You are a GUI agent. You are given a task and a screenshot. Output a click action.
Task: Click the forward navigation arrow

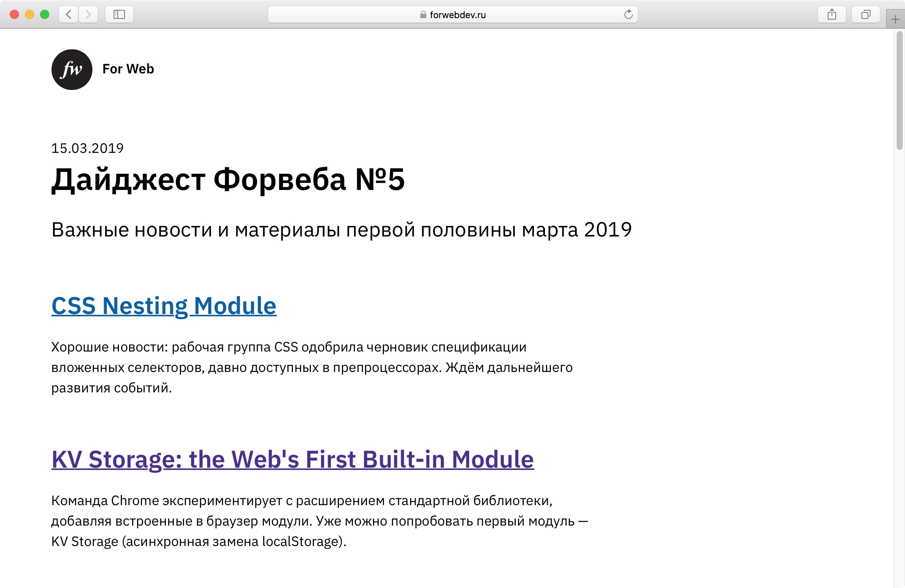click(88, 14)
